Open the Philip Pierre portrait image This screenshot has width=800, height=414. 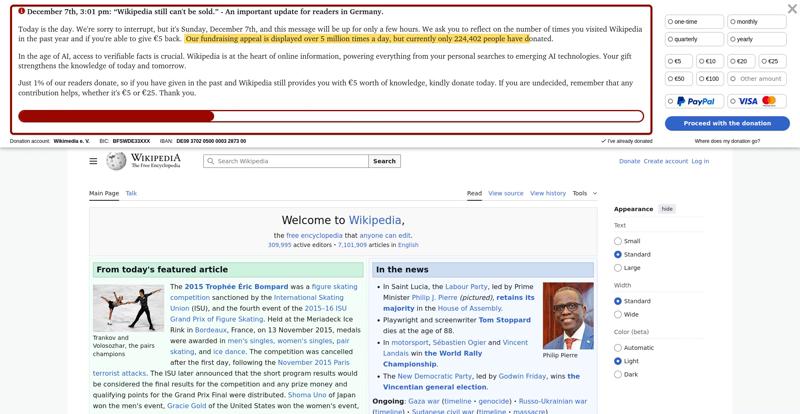[x=567, y=315]
